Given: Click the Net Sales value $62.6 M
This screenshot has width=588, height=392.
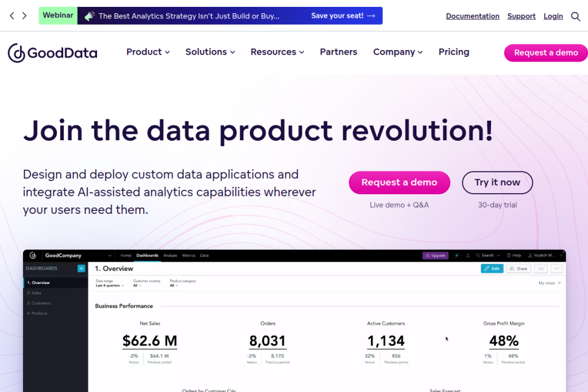Looking at the screenshot, I should (150, 341).
